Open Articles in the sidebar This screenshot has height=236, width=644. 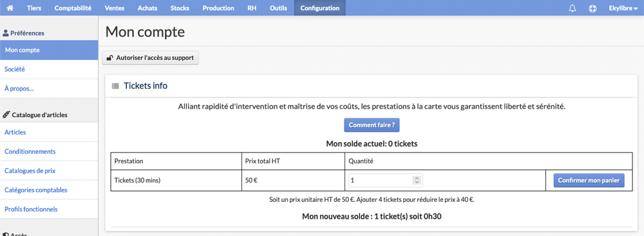(x=49, y=132)
